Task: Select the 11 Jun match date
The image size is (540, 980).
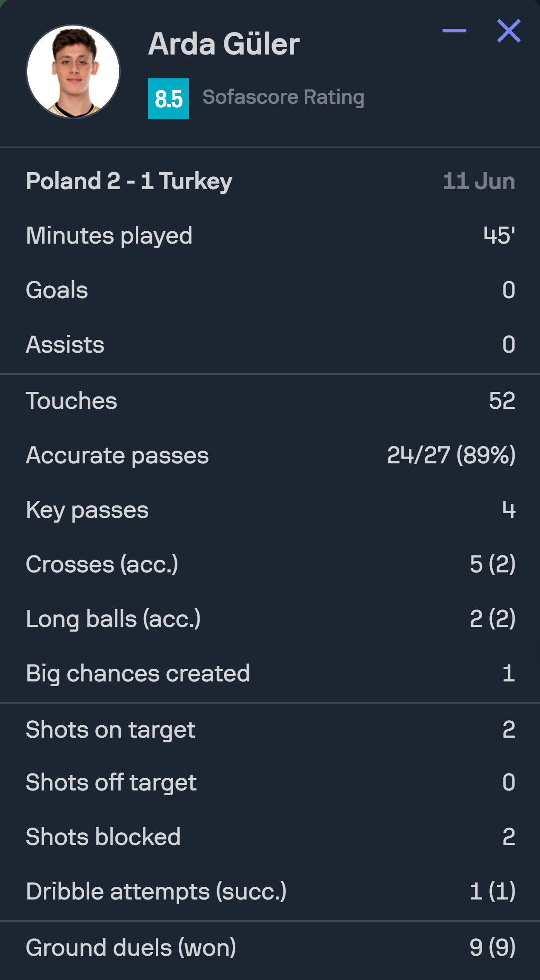Action: 479,181
